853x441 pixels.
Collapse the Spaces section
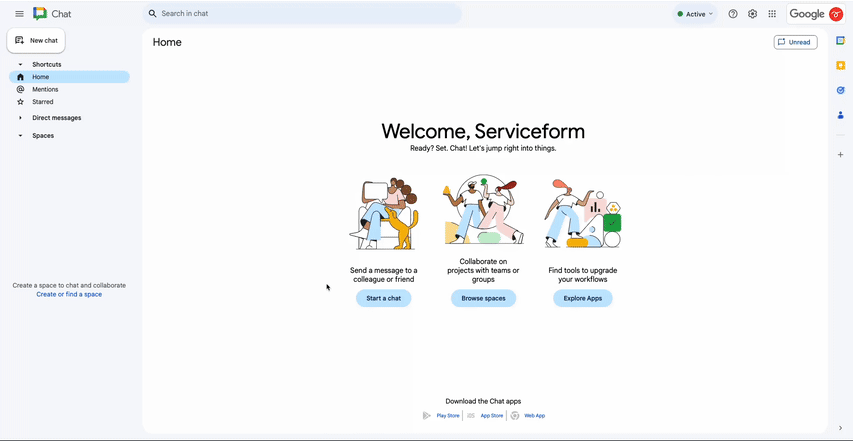tap(21, 135)
